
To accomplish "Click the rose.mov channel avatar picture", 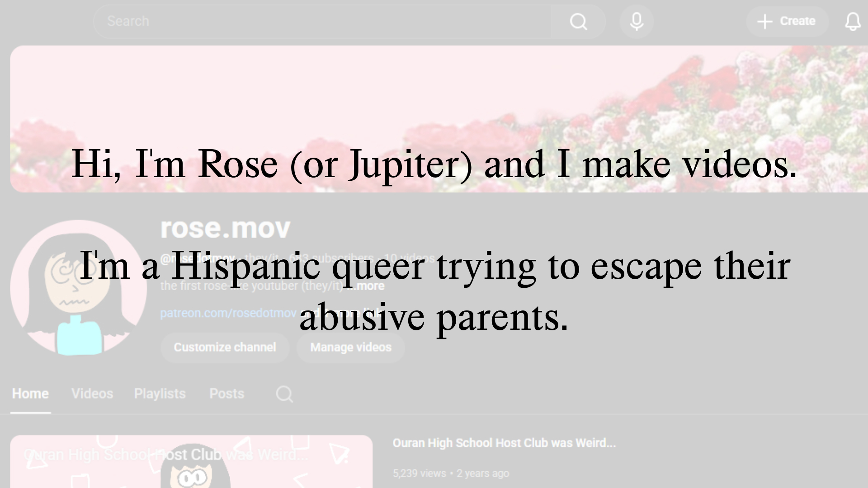I will tap(78, 287).
